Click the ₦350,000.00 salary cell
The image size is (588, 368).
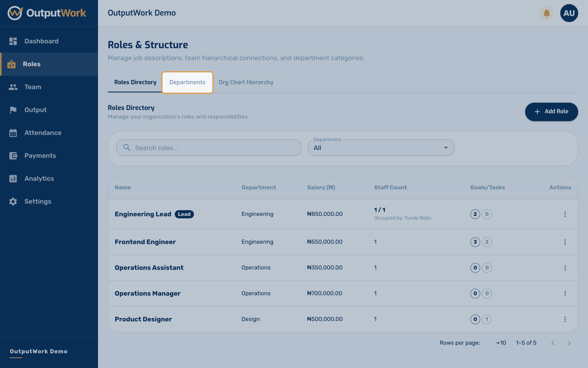pyautogui.click(x=325, y=268)
